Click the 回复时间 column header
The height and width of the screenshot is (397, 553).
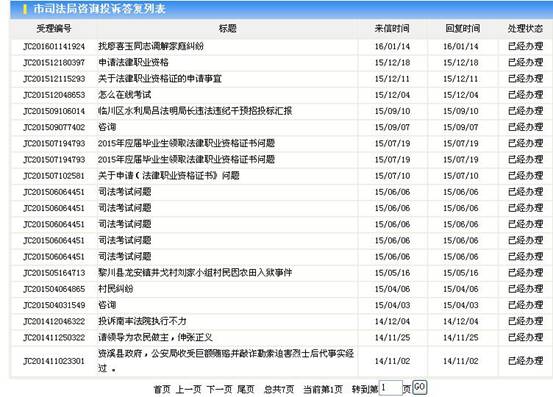coord(463,29)
